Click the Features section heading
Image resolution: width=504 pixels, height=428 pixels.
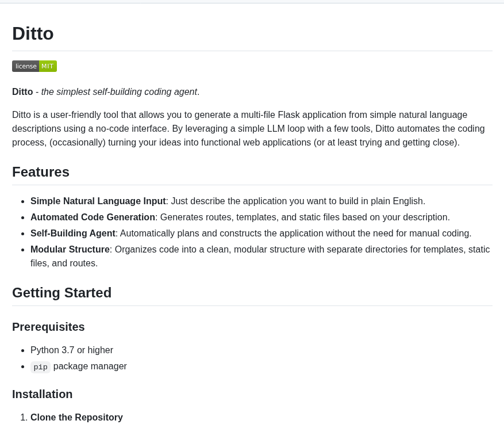coord(41,172)
